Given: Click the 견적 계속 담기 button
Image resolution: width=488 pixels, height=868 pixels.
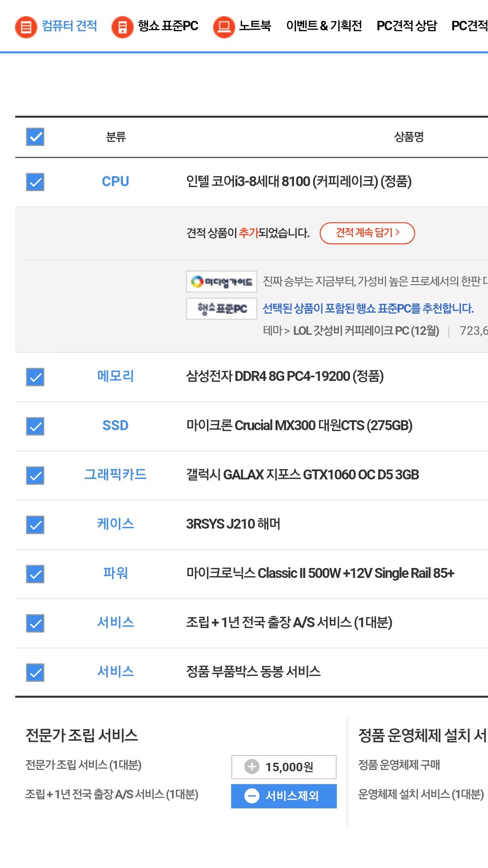Looking at the screenshot, I should tap(367, 233).
